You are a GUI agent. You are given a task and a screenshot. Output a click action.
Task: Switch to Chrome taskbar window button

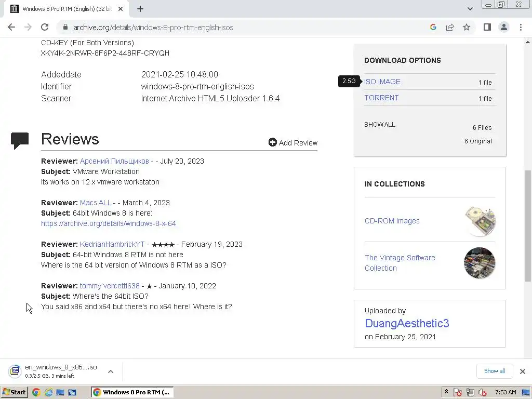pos(132,392)
